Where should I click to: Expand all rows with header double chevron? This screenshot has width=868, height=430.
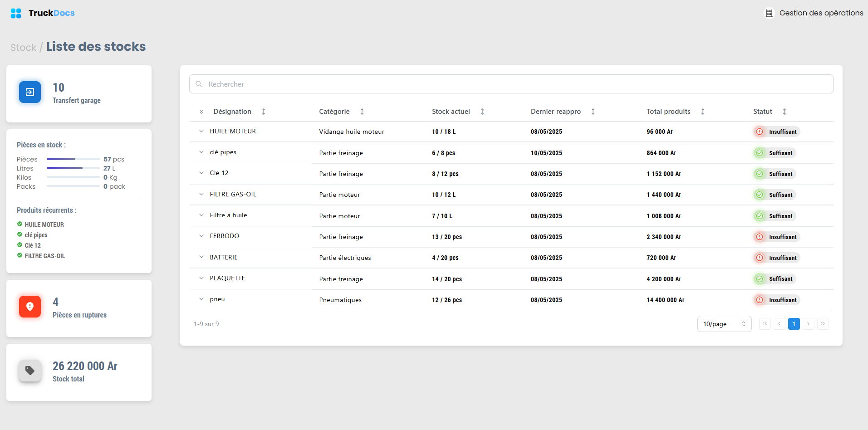(x=201, y=112)
